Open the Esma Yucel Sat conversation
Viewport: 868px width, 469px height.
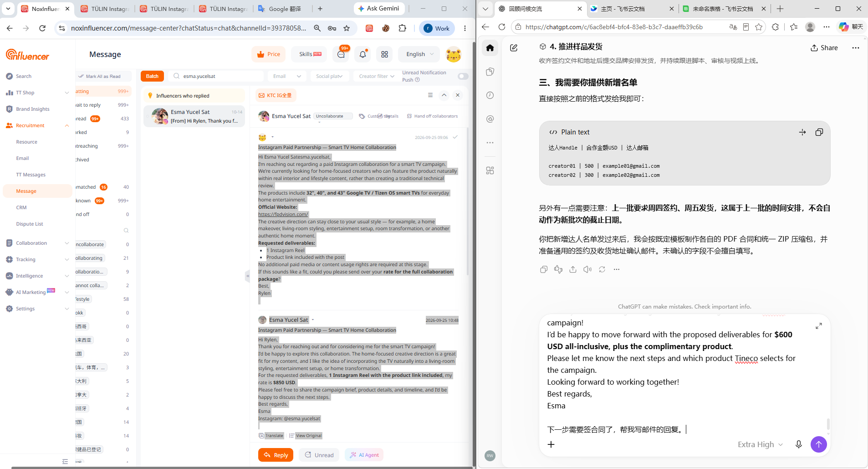point(194,116)
